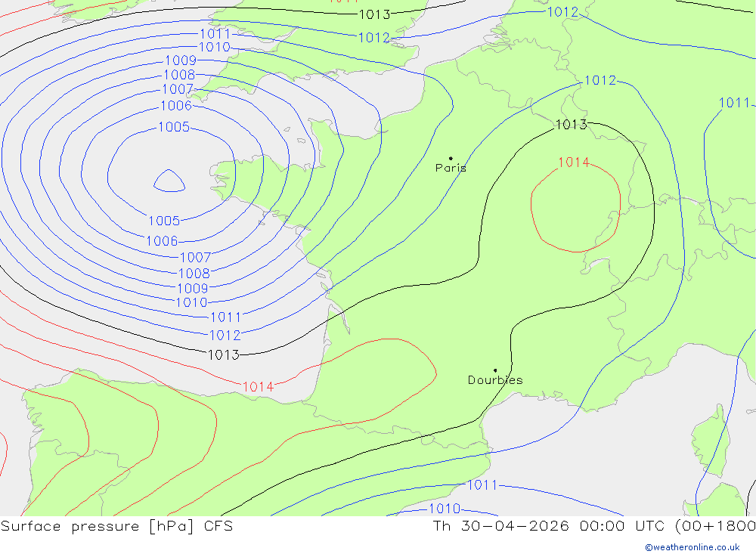Viewport: 756px width, 554px height.
Task: Click the black 1013 label at top
Action: [x=374, y=14]
